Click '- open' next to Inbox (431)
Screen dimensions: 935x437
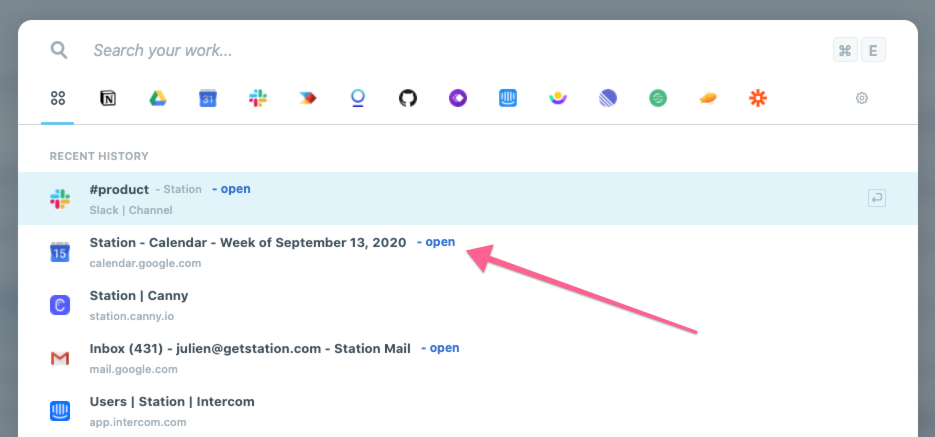(x=440, y=348)
